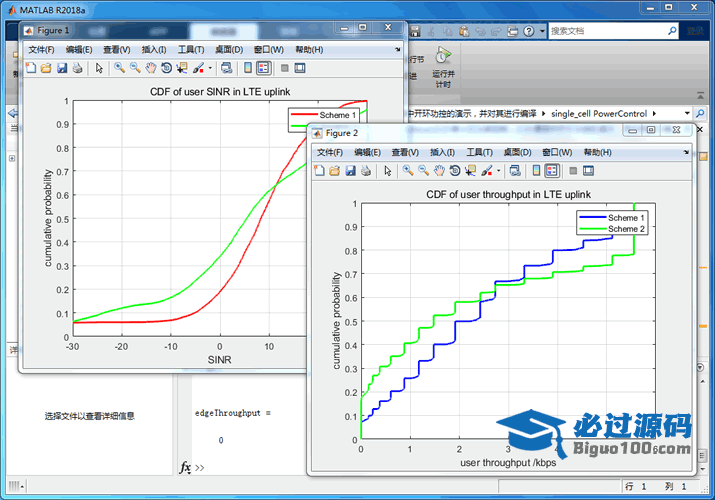
Task: Enable Rotate 3D tool in Figure 1
Action: 166,68
